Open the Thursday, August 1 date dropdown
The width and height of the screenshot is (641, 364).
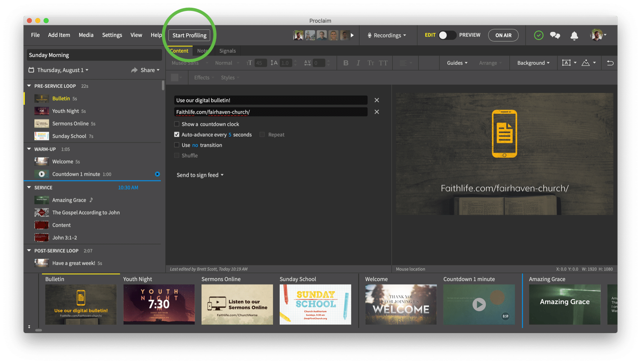tap(63, 70)
